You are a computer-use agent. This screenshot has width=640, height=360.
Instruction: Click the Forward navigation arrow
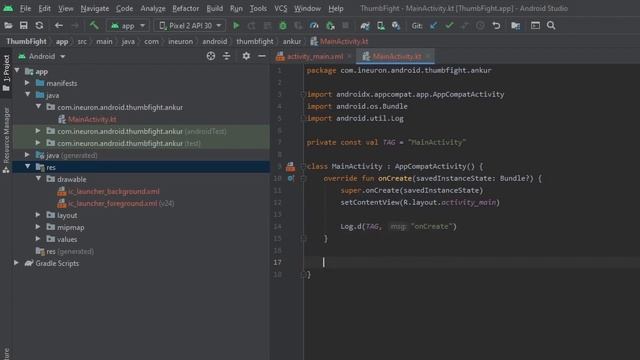[x=75, y=26]
